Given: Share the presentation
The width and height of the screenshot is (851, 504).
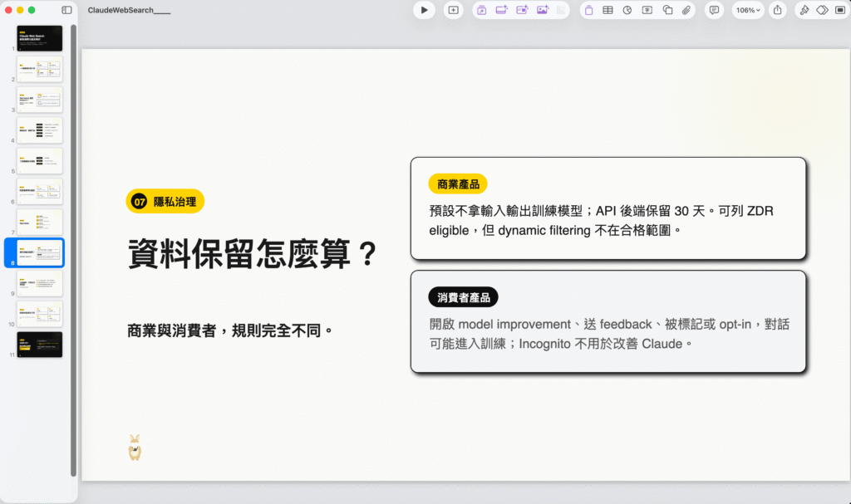Looking at the screenshot, I should [778, 10].
